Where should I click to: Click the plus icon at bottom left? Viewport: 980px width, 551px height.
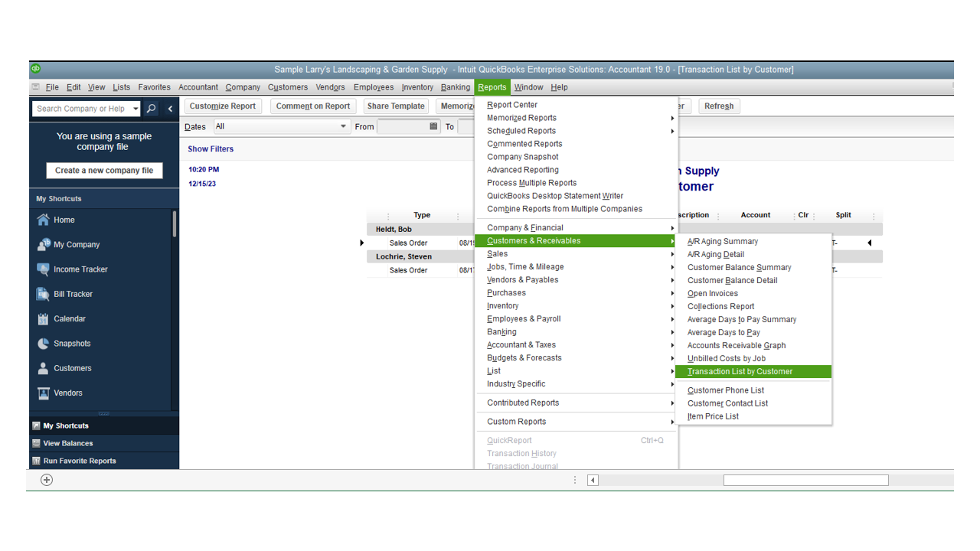[47, 480]
